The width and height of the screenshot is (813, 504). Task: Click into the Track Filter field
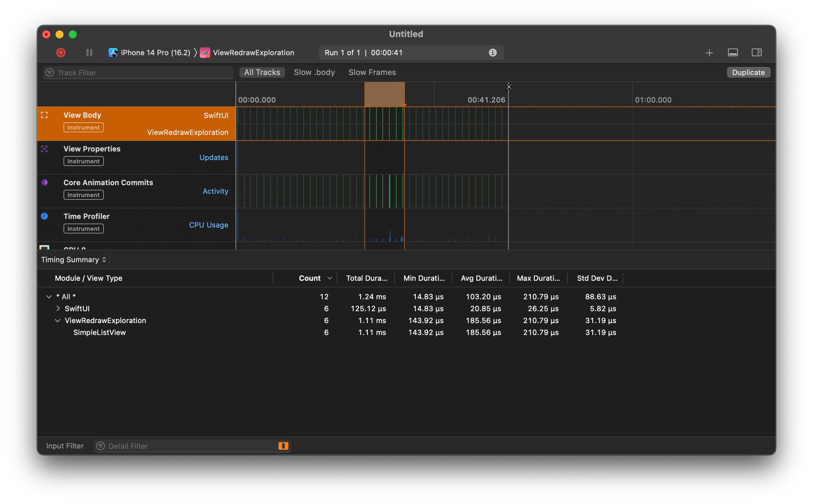(138, 72)
